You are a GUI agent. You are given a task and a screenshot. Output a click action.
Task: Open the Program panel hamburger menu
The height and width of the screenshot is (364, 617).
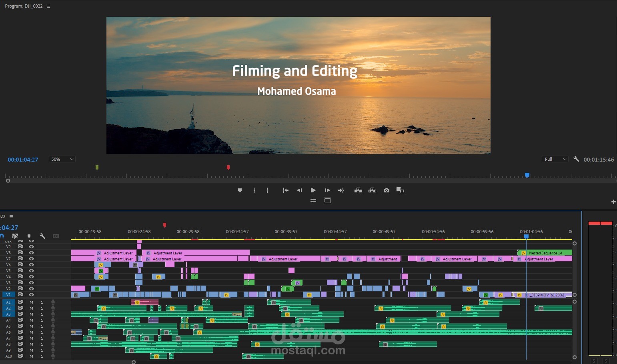[x=48, y=6]
